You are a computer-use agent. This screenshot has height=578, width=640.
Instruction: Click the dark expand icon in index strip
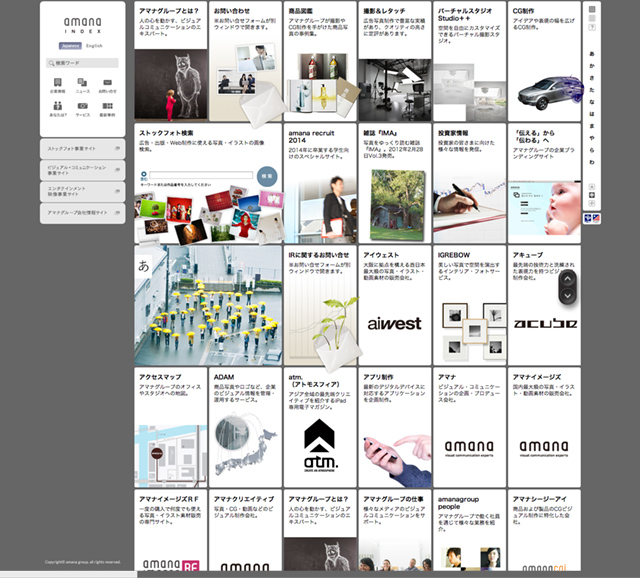(x=592, y=195)
